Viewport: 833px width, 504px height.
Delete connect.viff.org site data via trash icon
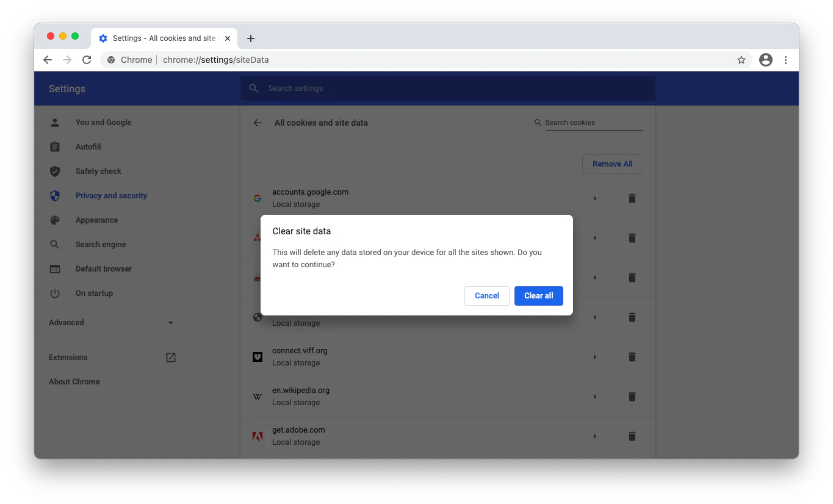632,357
